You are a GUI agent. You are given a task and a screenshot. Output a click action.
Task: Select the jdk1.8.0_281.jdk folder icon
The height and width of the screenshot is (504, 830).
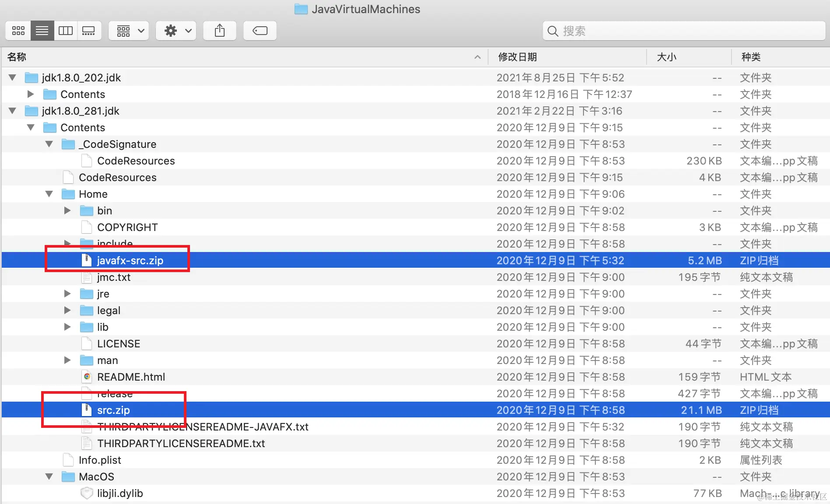(x=32, y=111)
